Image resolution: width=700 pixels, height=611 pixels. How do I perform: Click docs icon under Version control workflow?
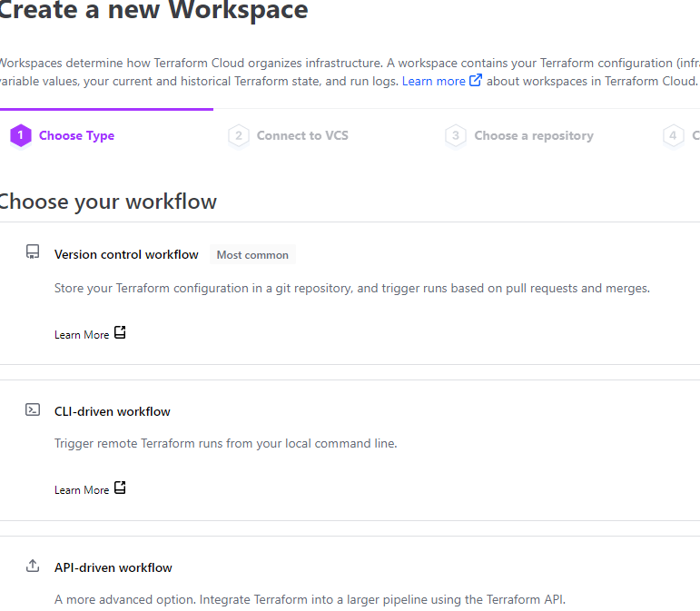point(120,332)
